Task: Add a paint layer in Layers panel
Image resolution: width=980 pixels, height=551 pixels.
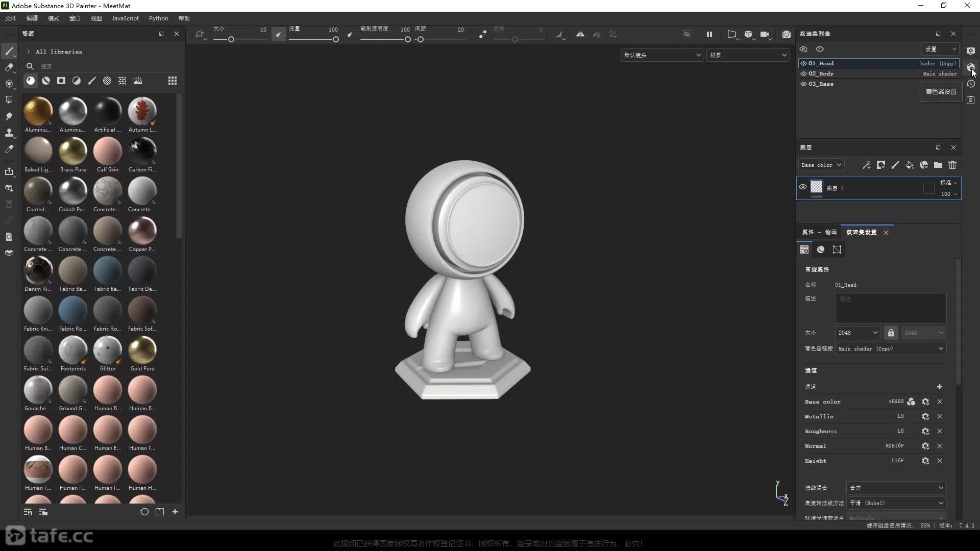Action: point(895,165)
